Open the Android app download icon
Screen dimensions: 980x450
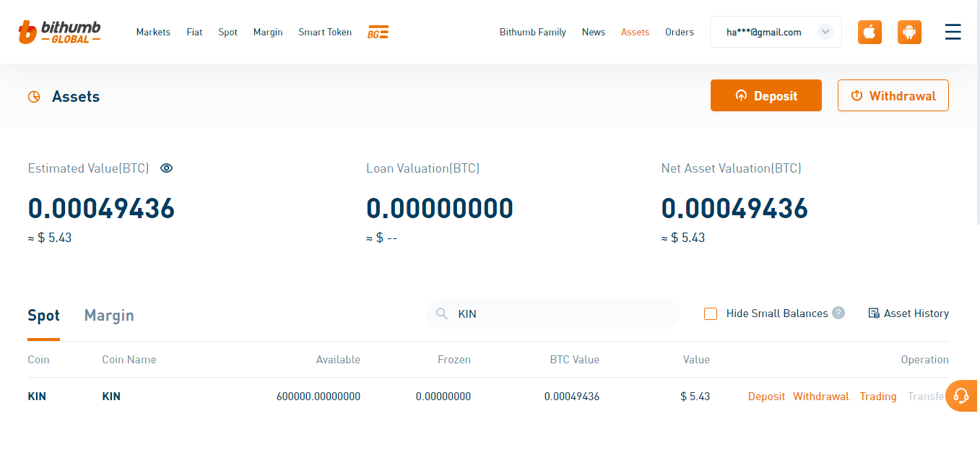[909, 33]
